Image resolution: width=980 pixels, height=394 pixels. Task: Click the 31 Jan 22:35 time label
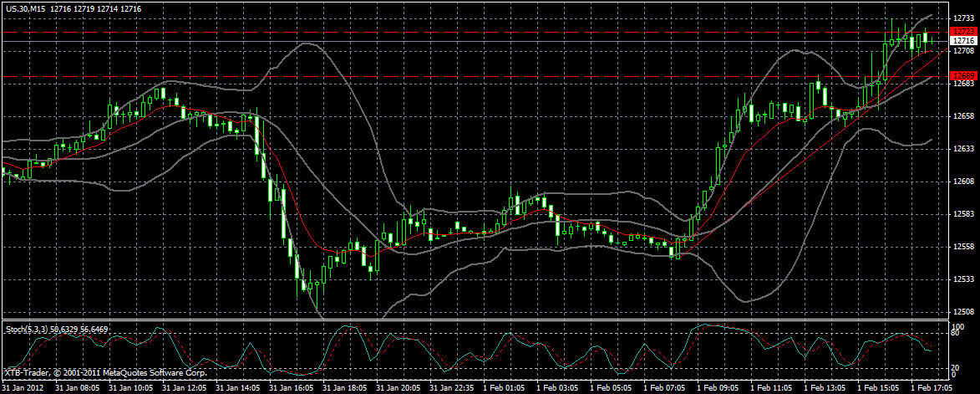click(x=450, y=388)
